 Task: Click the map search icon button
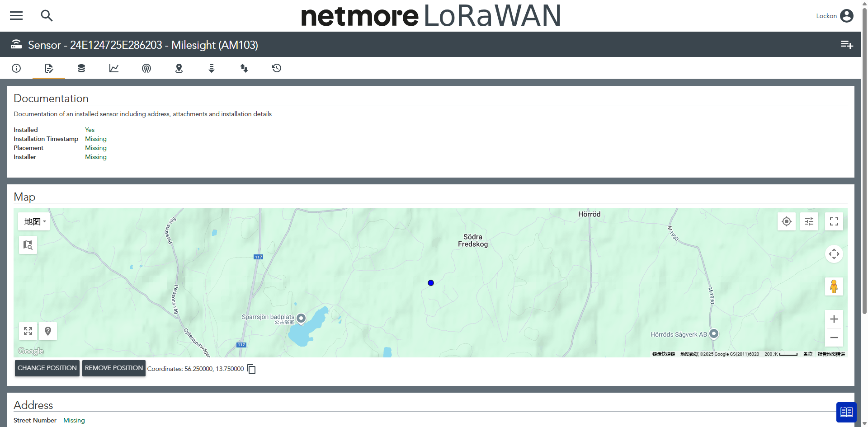(28, 245)
